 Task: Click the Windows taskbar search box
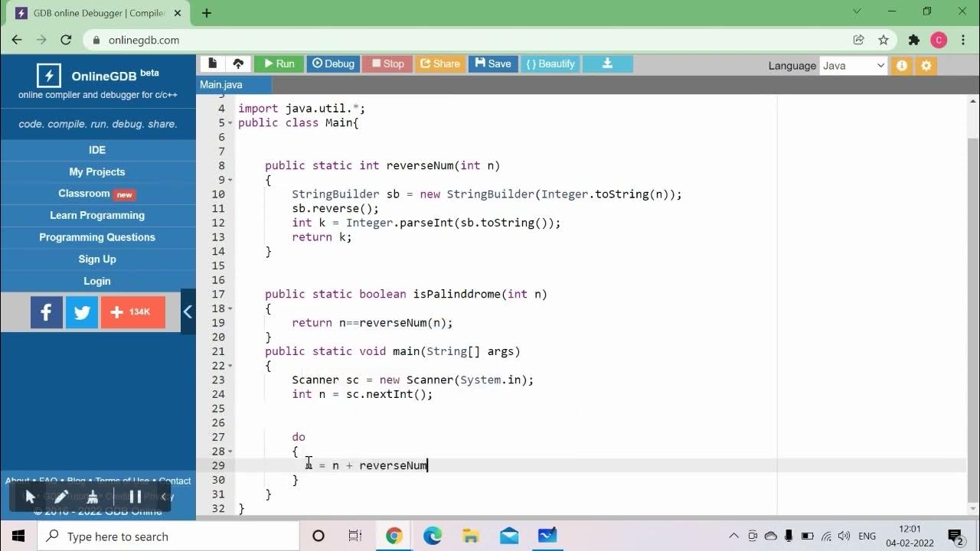168,536
